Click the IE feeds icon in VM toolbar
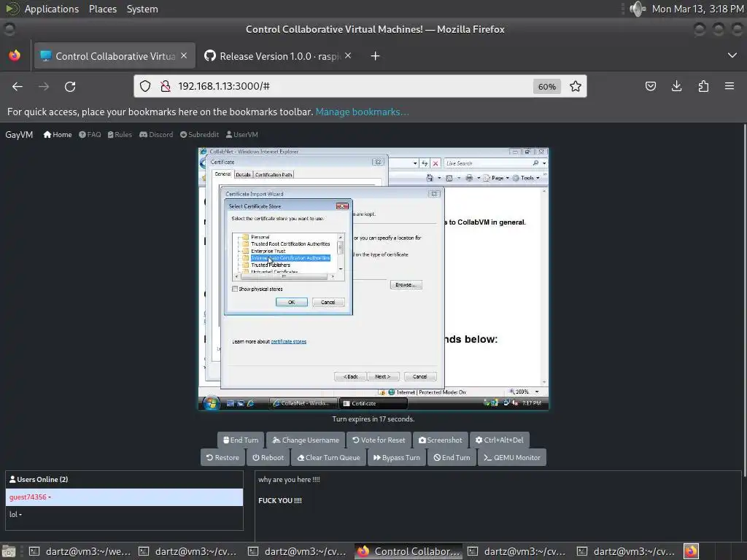The width and height of the screenshot is (747, 560). (449, 178)
